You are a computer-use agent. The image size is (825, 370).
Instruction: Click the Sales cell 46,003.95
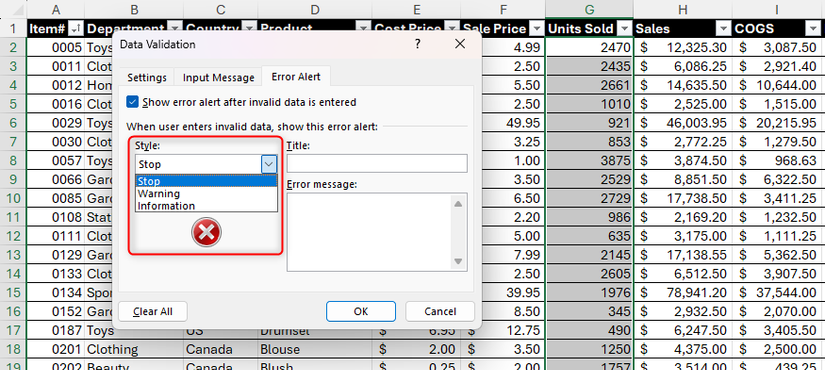(682, 123)
